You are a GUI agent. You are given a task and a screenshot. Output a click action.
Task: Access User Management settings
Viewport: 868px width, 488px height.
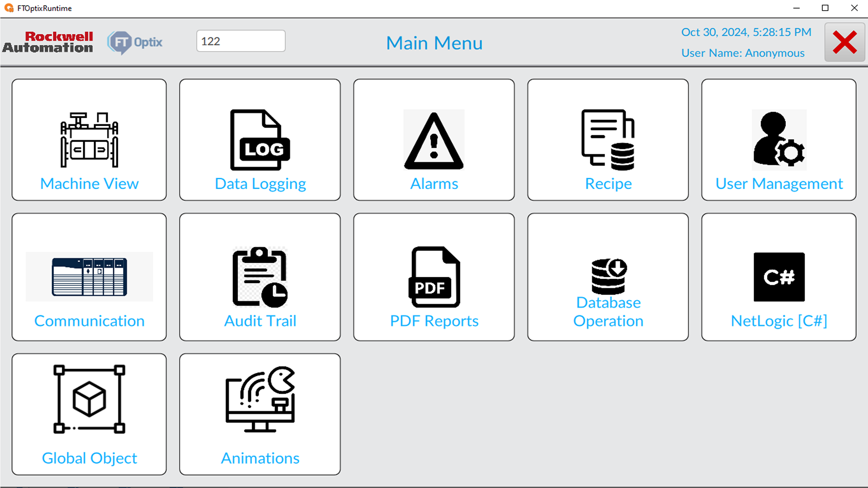tap(779, 141)
